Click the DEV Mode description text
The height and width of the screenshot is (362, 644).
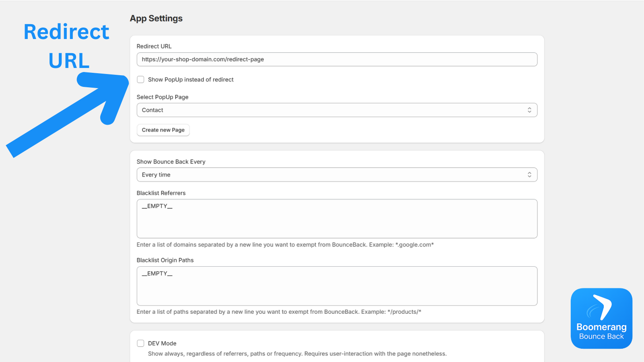point(297,354)
